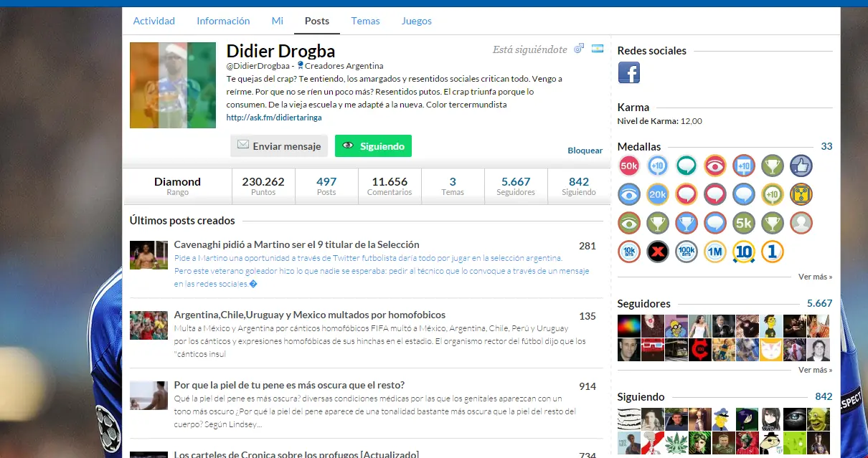The height and width of the screenshot is (458, 868).
Task: Click the blue 20k medal
Action: pos(658,194)
